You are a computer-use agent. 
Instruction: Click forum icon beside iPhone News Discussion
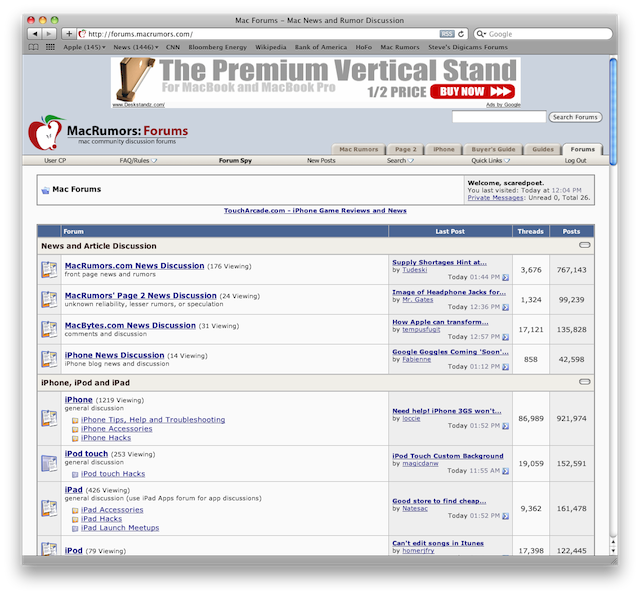[x=49, y=359]
